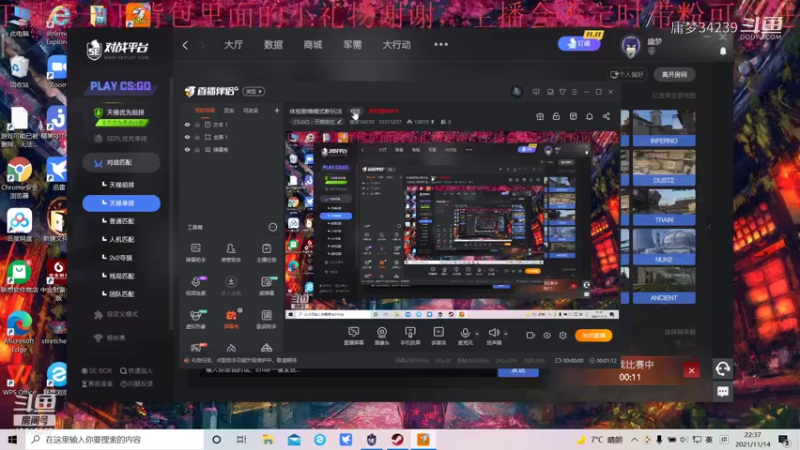This screenshot has width=800, height=450.
Task: Open the 大行动 tab
Action: (x=396, y=45)
